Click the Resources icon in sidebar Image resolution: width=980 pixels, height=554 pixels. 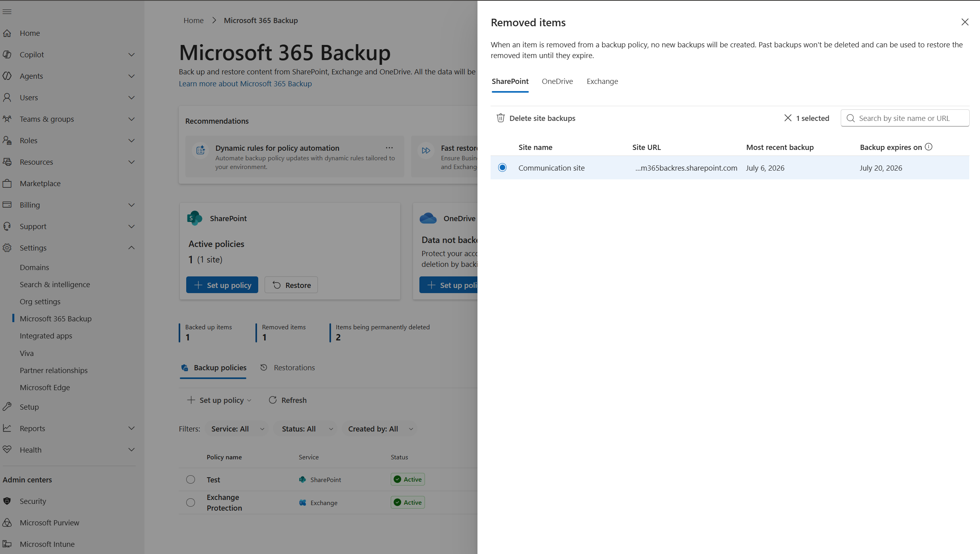point(7,162)
